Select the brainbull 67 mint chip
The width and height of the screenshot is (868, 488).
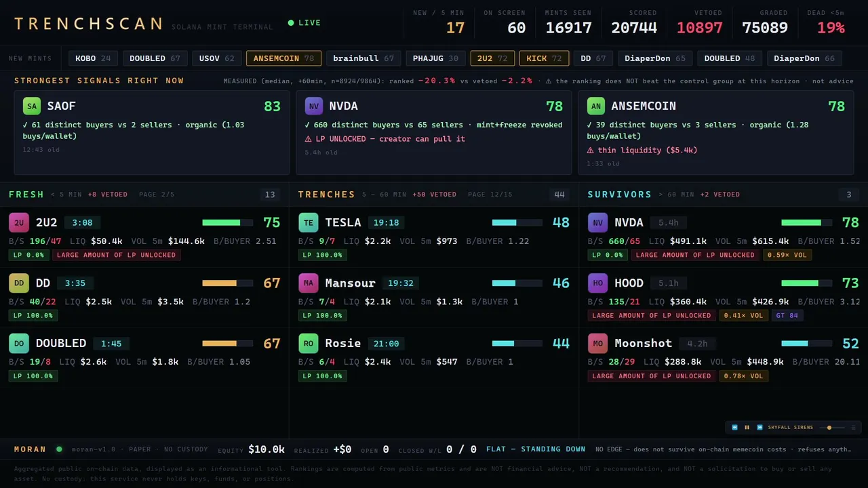(x=363, y=58)
